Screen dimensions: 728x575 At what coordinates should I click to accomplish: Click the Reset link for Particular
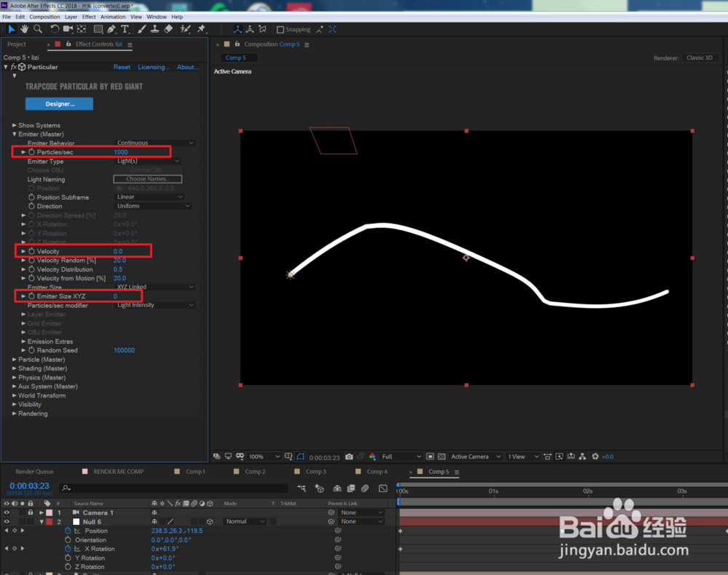click(122, 67)
